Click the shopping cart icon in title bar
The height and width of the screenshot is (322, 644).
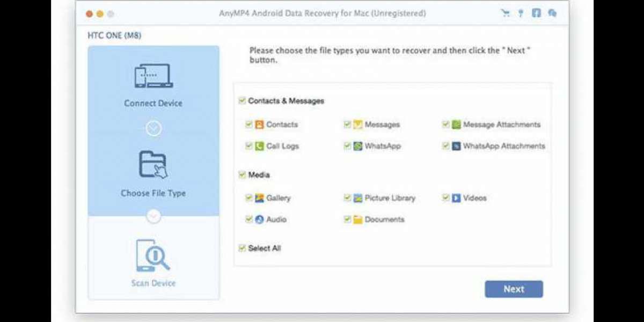tap(506, 13)
